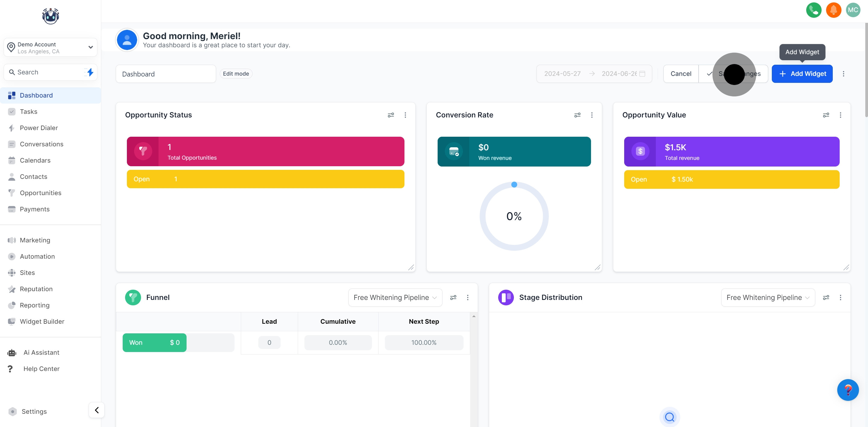
Task: Open Funnel widget filter settings icon
Action: (x=453, y=297)
